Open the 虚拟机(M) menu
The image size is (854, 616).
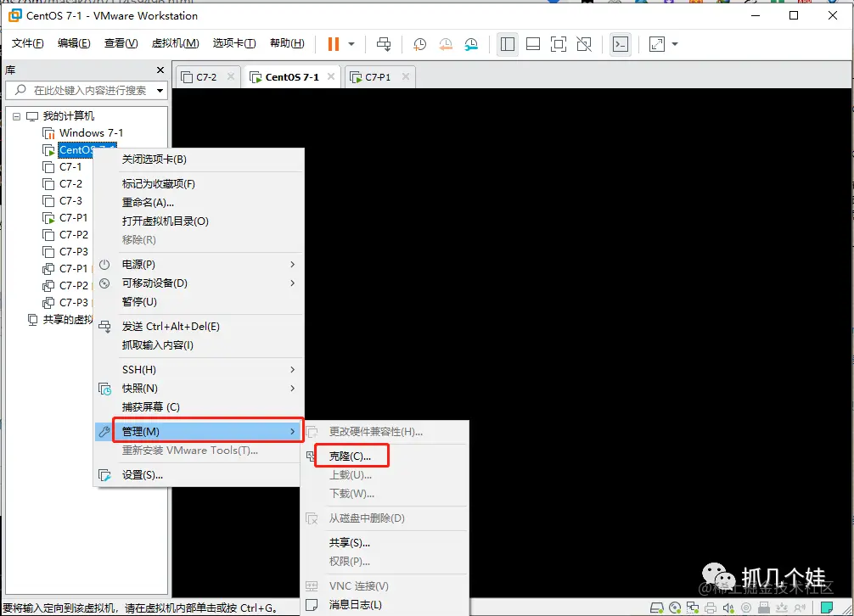pos(176,43)
